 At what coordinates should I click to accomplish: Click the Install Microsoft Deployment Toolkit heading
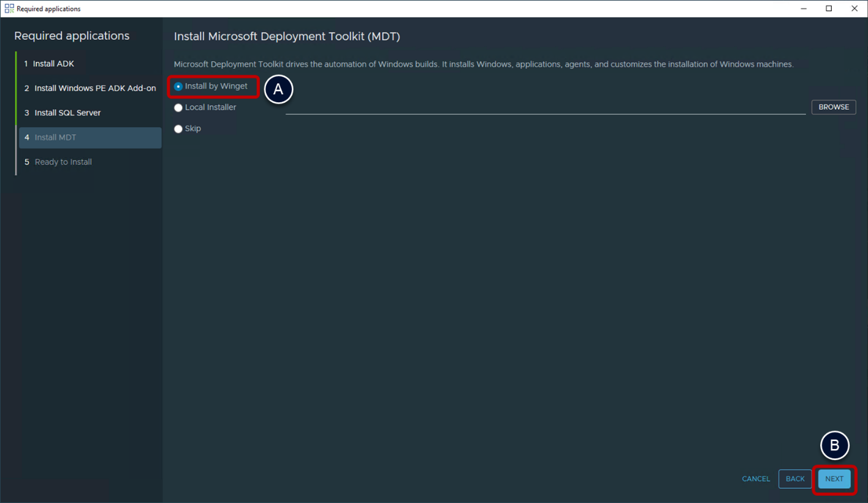(287, 37)
